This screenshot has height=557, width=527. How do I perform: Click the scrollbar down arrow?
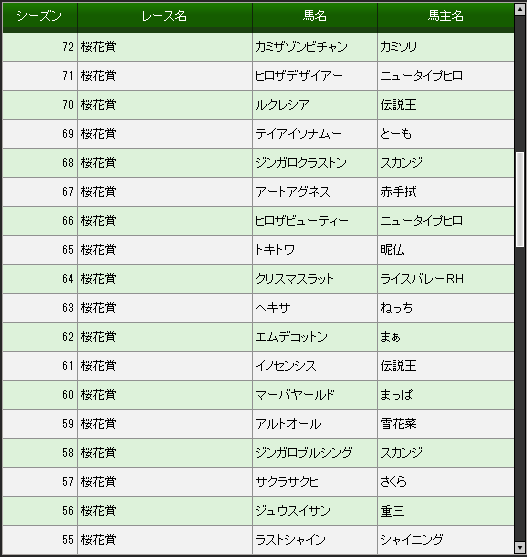(520, 547)
